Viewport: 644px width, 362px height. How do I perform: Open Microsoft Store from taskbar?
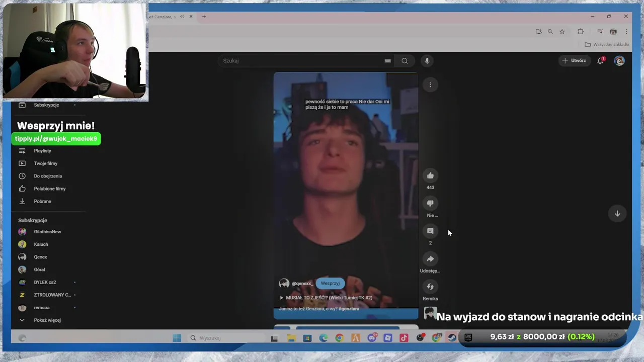pos(307,338)
